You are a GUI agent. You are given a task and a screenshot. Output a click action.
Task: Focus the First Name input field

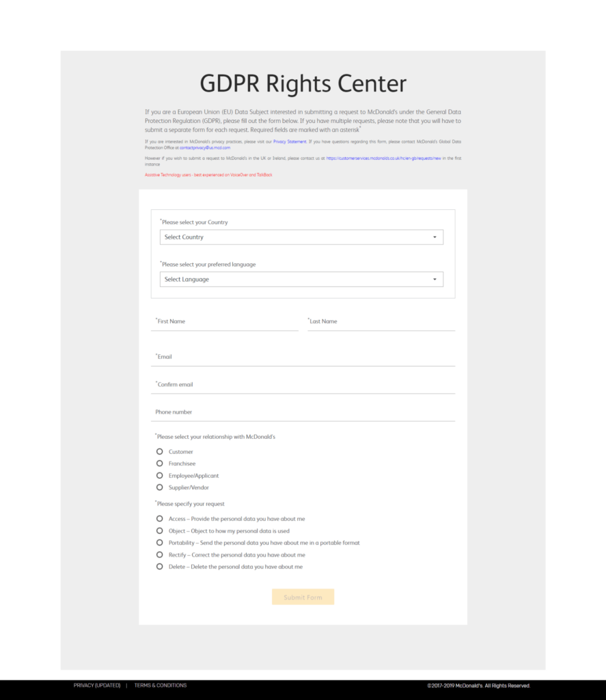tap(225, 322)
